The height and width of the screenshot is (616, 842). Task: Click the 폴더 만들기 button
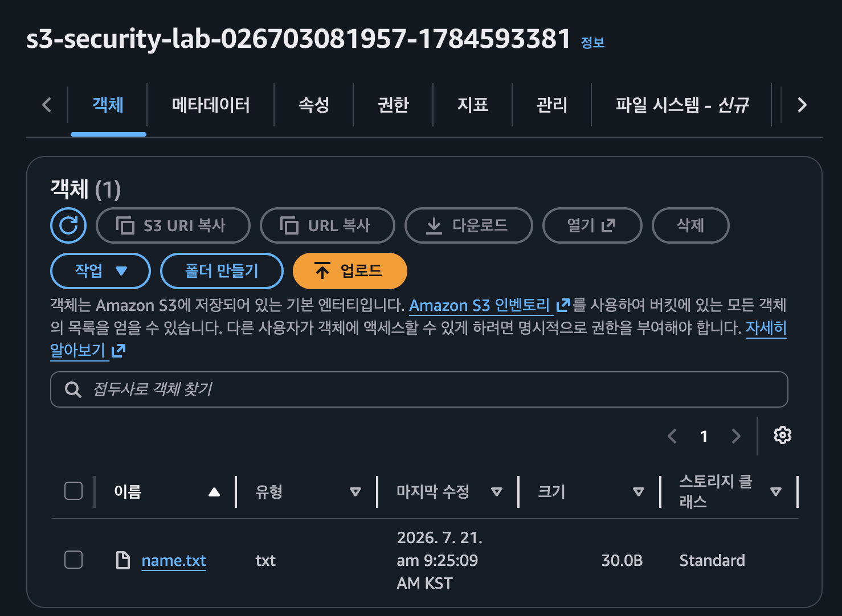[x=222, y=271]
